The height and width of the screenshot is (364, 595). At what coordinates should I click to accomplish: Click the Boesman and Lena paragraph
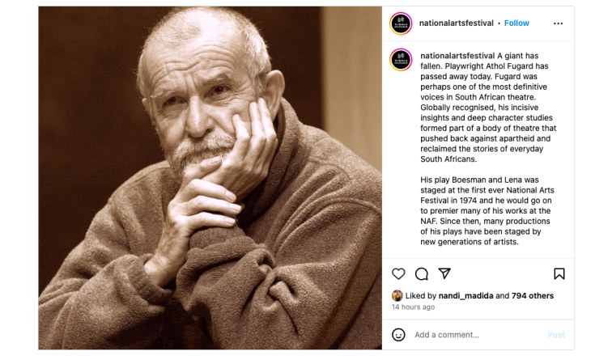(485, 210)
